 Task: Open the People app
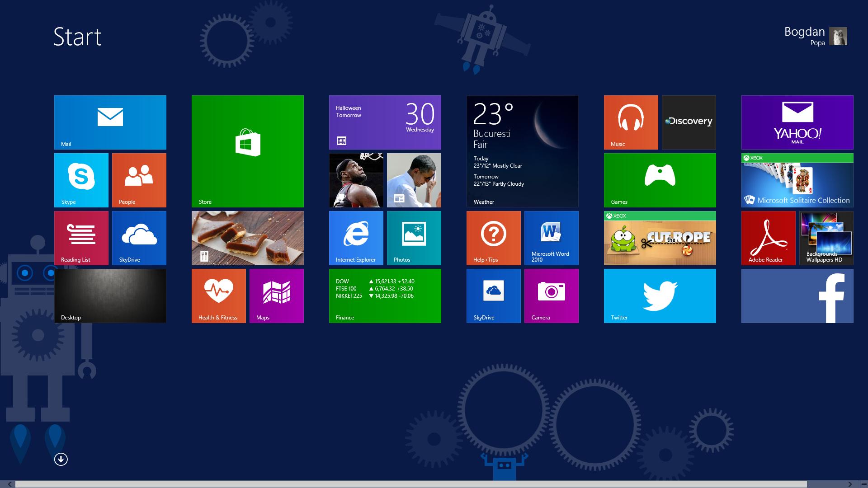(x=139, y=180)
